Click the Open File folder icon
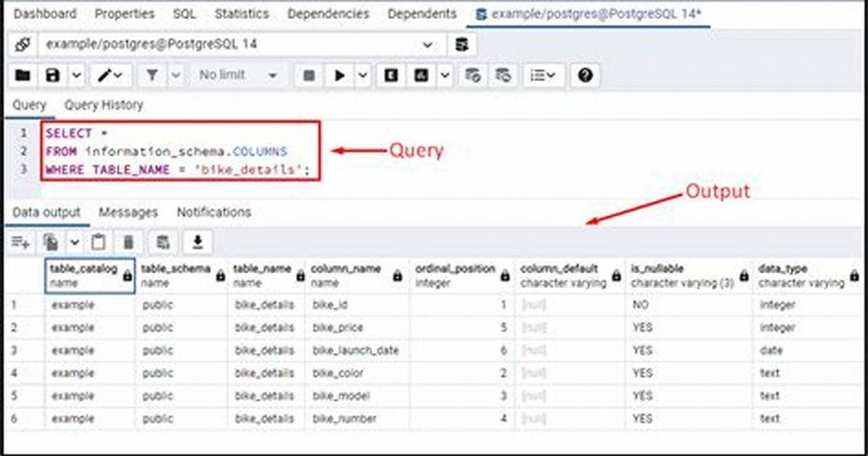This screenshot has height=456, width=868. (x=22, y=76)
